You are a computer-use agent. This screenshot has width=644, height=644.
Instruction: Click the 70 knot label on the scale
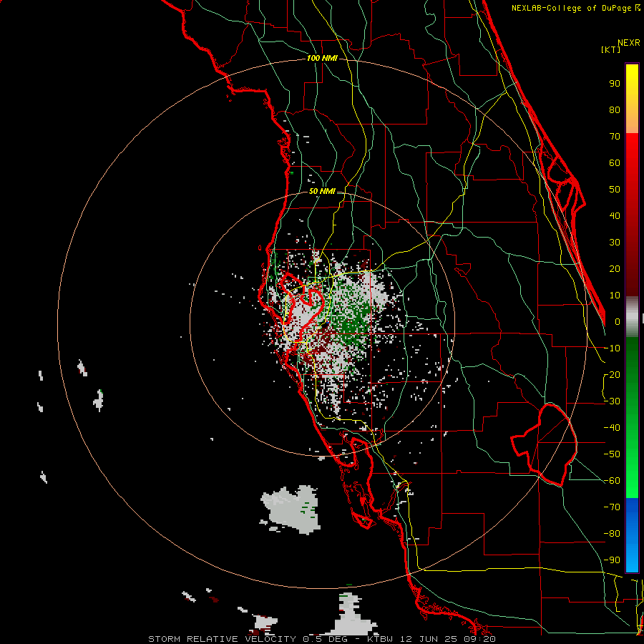tap(615, 137)
